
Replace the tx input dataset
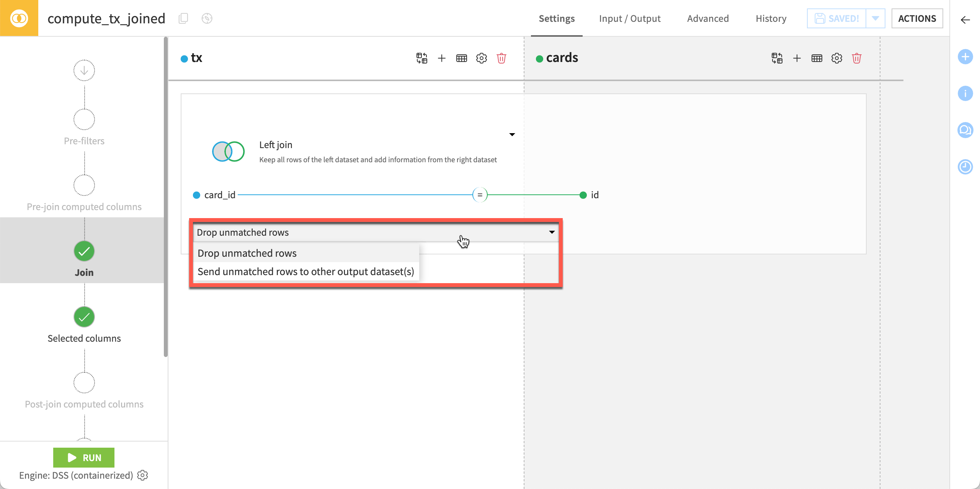pos(421,58)
